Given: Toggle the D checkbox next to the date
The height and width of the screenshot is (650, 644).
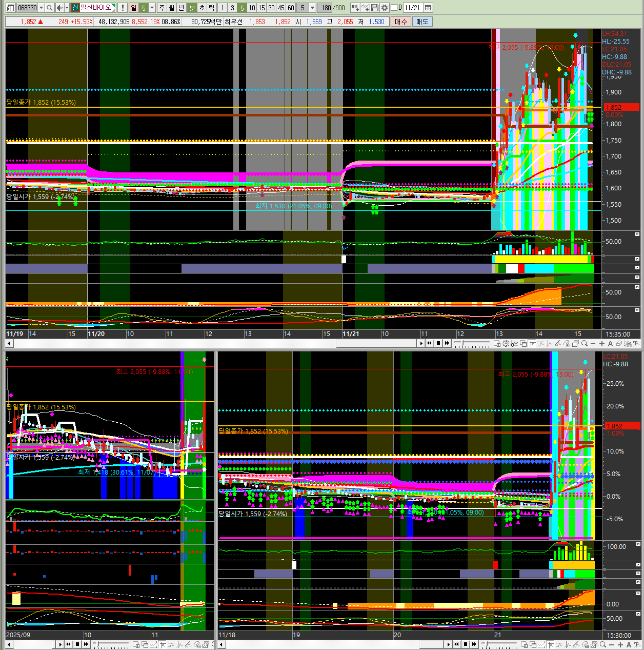Looking at the screenshot, I should click(x=394, y=8).
